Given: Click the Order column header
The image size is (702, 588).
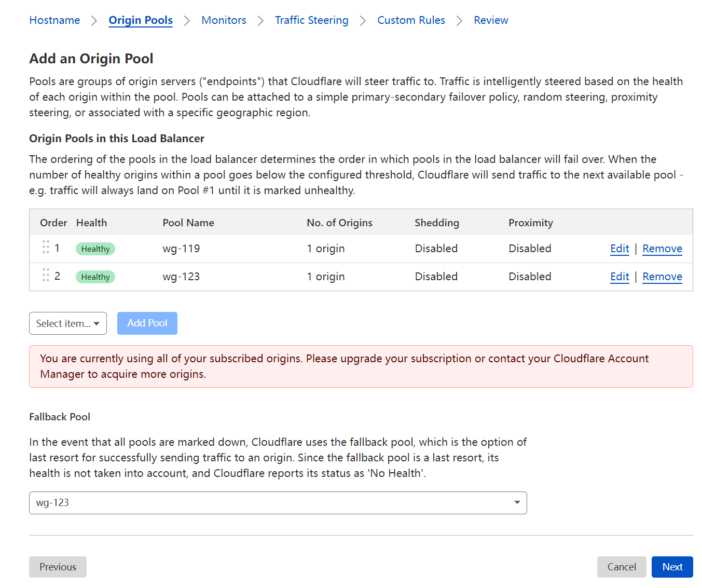Looking at the screenshot, I should tap(53, 223).
